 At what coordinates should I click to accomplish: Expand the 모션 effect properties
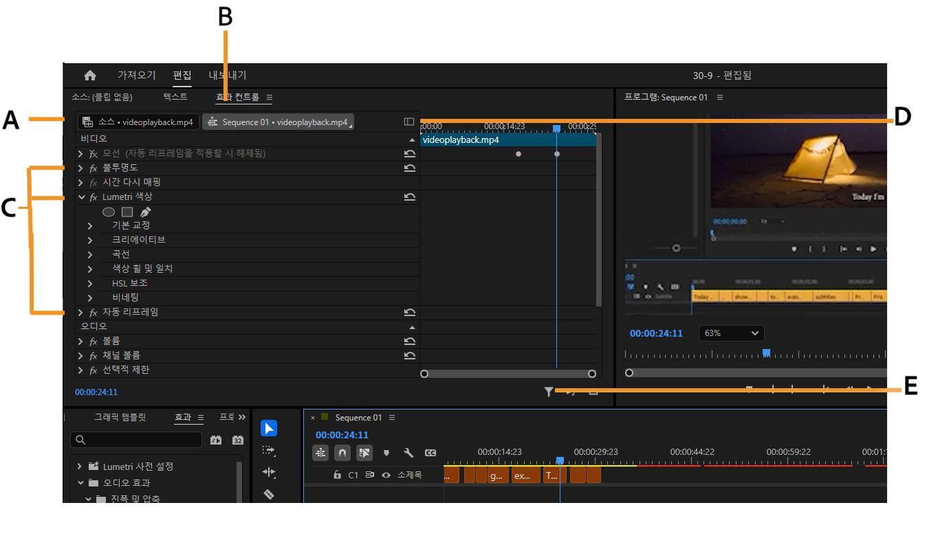click(81, 154)
